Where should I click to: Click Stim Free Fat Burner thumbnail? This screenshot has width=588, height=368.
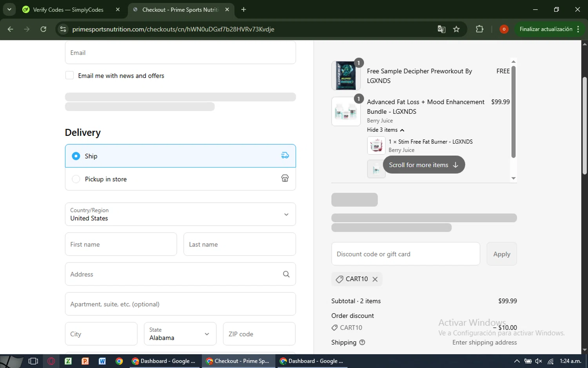coord(376,145)
